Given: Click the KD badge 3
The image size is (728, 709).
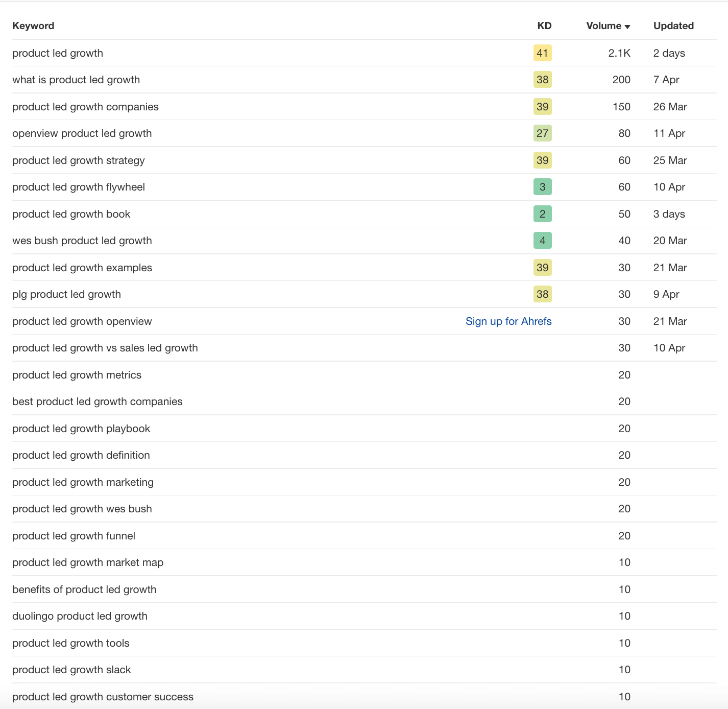Looking at the screenshot, I should [x=543, y=187].
